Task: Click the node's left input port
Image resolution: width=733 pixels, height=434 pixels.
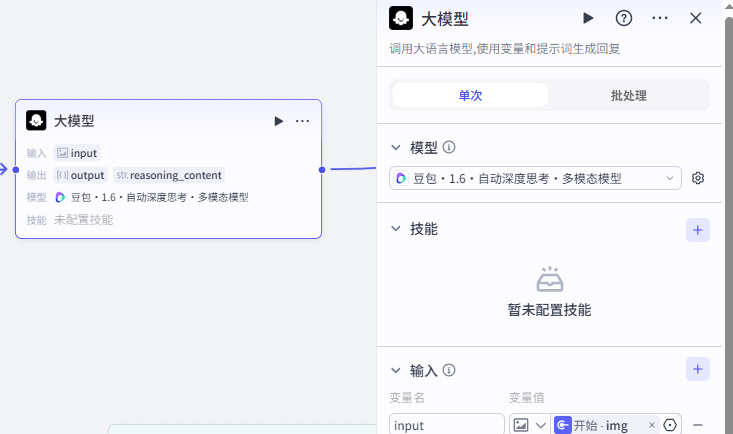Action: coord(16,170)
